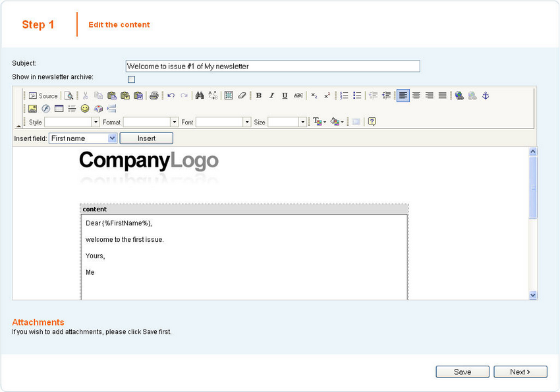Toggle subscript formatting
This screenshot has width=560, height=392.
(x=314, y=96)
